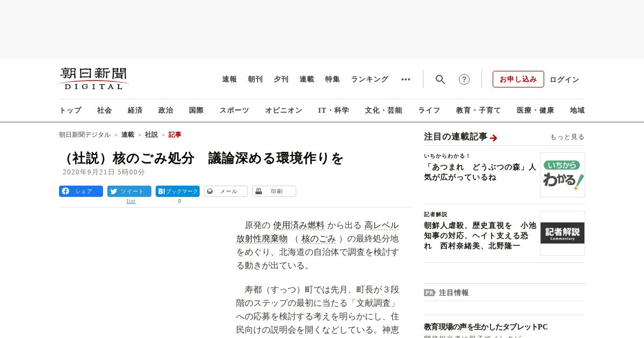Go to the オピニオン section tab
This screenshot has width=644, height=338.
point(284,111)
